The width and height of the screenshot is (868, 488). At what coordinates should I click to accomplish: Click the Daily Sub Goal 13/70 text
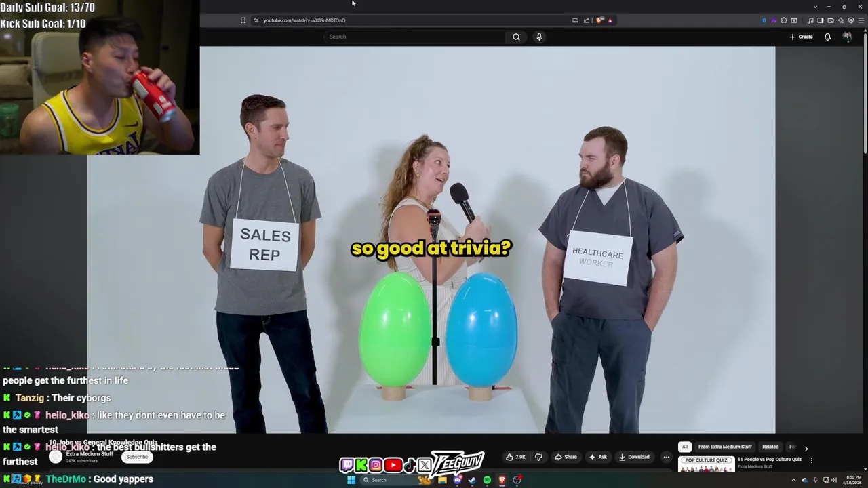pyautogui.click(x=47, y=7)
